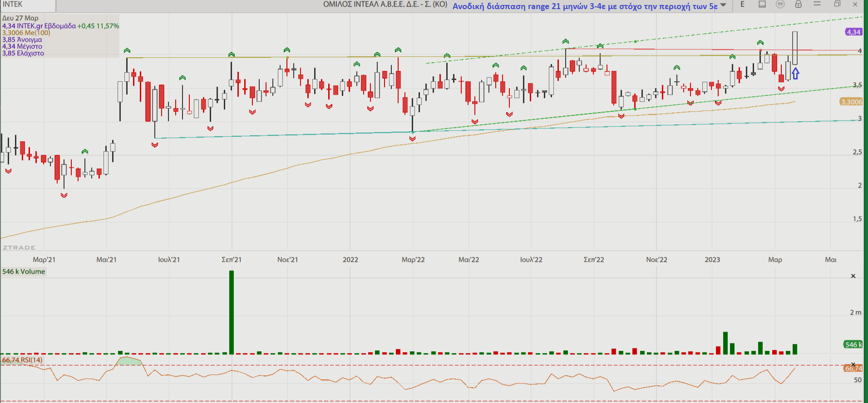Click the green 546 k volume tag

point(853,344)
